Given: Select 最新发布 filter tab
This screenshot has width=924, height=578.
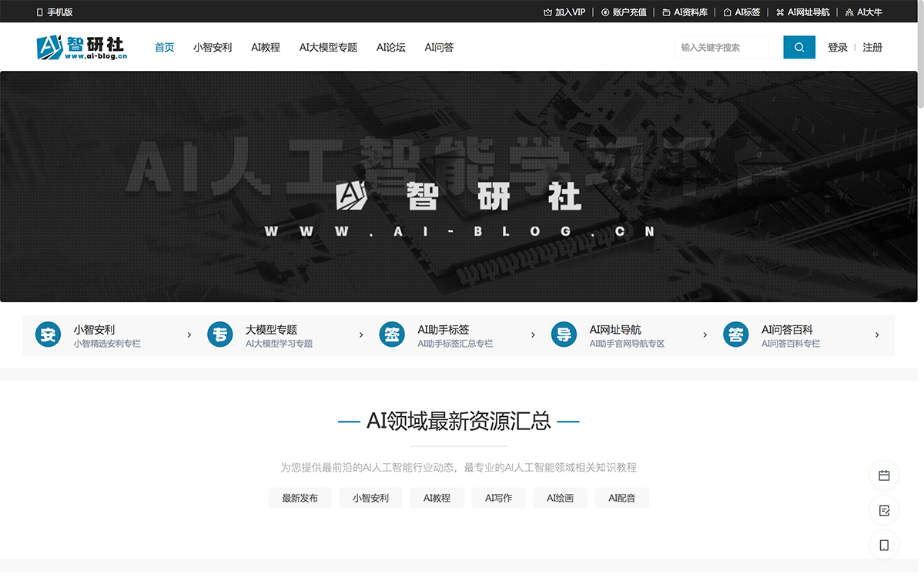Looking at the screenshot, I should pos(300,498).
